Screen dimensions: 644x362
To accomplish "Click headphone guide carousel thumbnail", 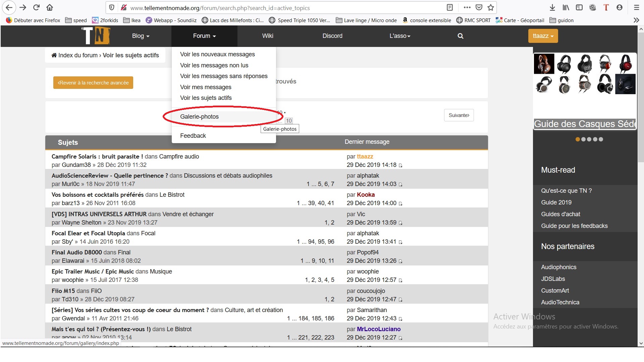I will coord(585,74).
